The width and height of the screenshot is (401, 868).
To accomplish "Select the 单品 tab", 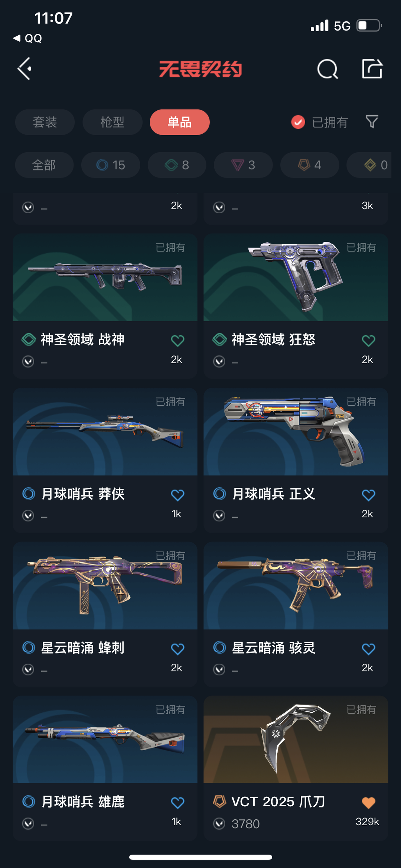I will point(180,122).
